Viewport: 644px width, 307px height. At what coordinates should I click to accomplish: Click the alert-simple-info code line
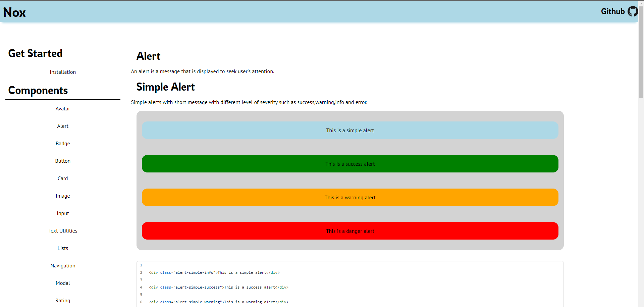click(x=214, y=272)
